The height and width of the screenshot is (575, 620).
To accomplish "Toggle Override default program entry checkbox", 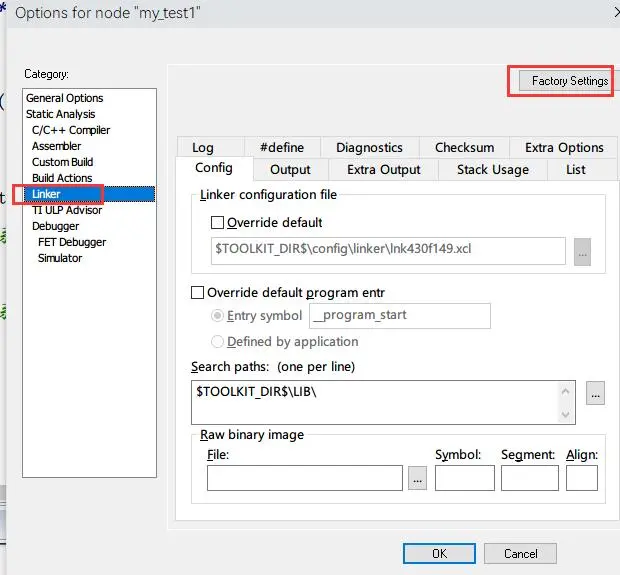I will (x=197, y=293).
